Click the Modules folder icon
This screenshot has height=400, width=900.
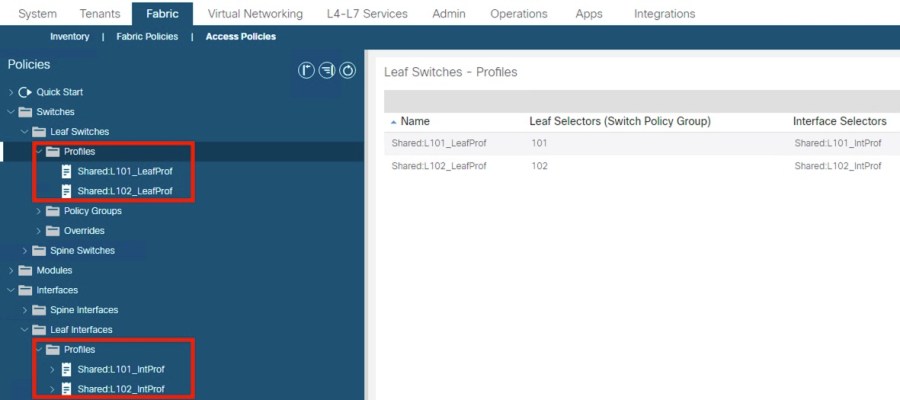pos(26,270)
